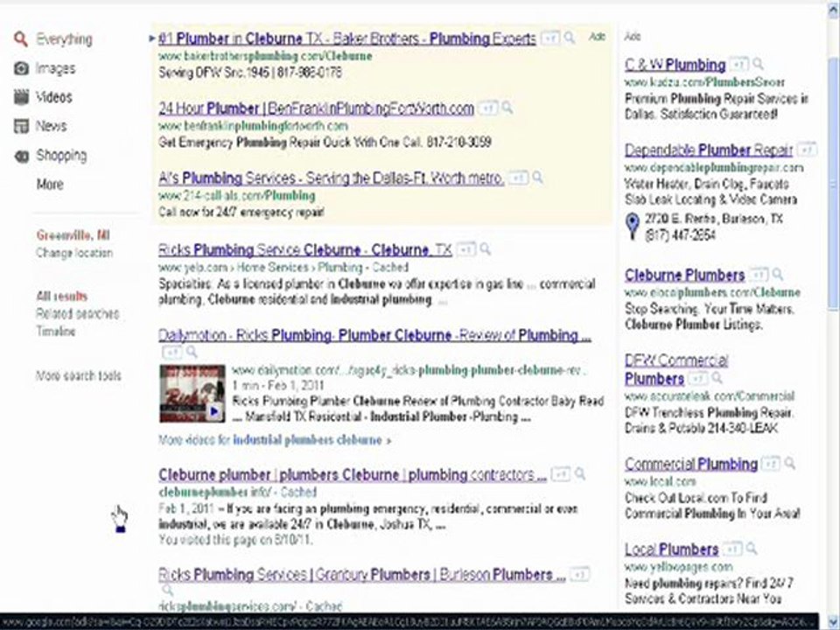
Task: Click preview magnifier beside Cleburne plumber result
Action: [x=580, y=473]
